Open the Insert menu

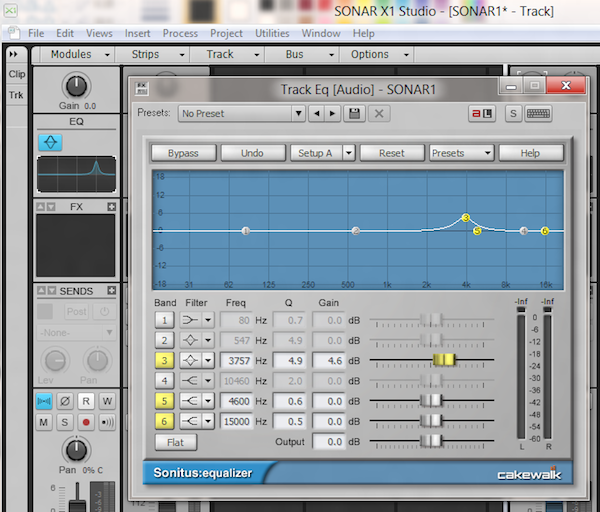coord(137,33)
